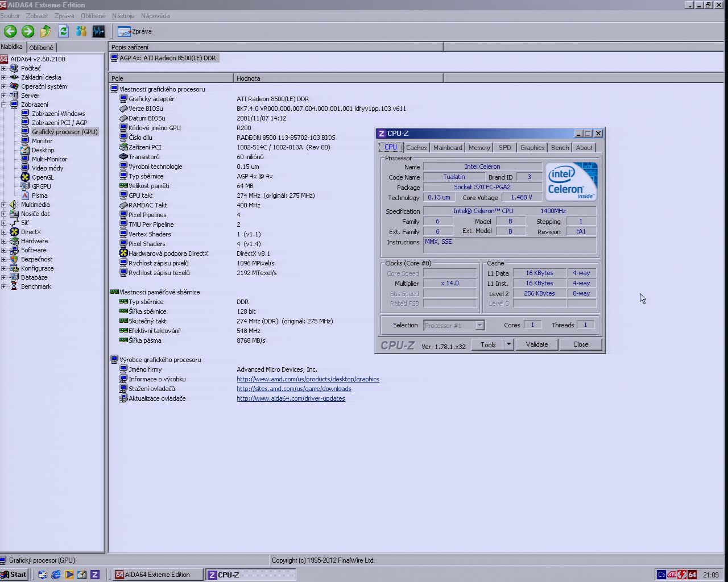Click the Konfigurace tree icon
The height and width of the screenshot is (582, 728).
click(14, 268)
